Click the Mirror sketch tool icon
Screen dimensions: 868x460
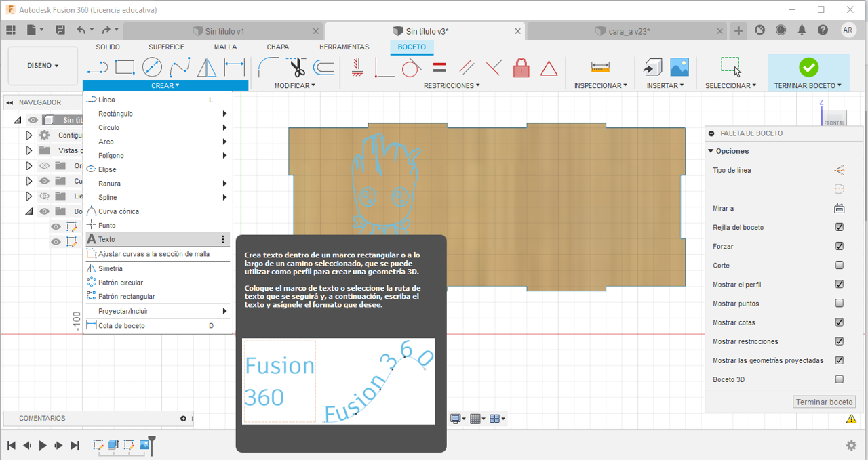tap(206, 67)
